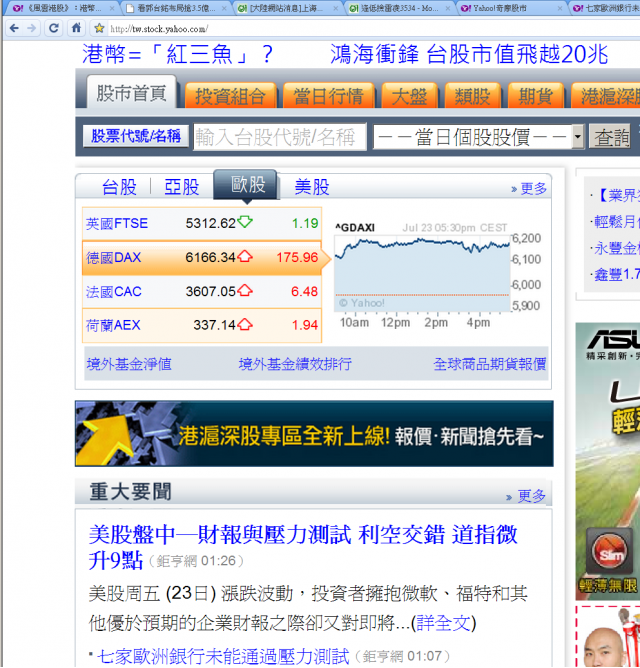
Task: Click the red Sim badge in the ASUS ad
Action: (x=610, y=552)
